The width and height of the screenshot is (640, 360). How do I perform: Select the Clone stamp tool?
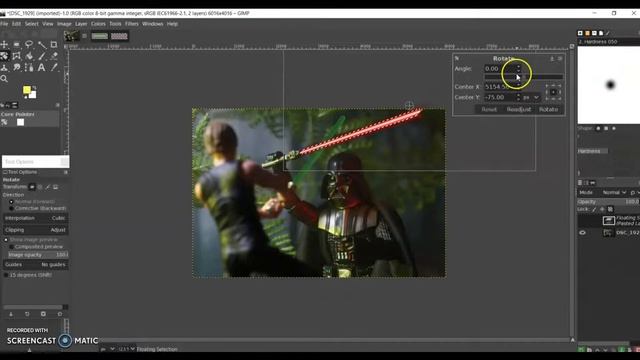(x=4, y=67)
